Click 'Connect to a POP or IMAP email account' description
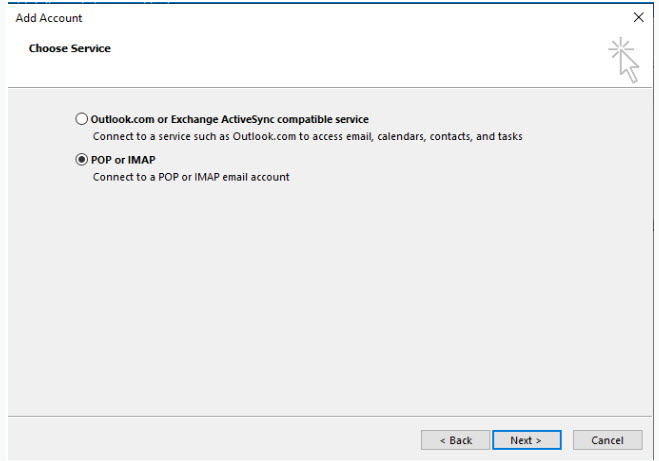Viewport: 659px width, 461px height. (191, 177)
